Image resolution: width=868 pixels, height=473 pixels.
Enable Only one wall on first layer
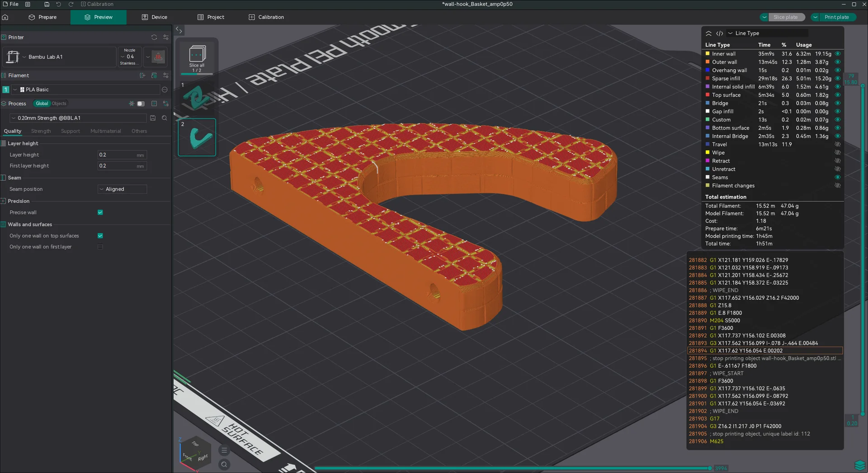pos(100,247)
